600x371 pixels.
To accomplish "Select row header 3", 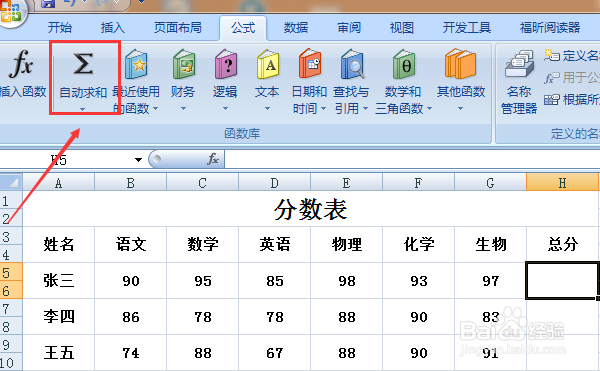I will tap(11, 237).
